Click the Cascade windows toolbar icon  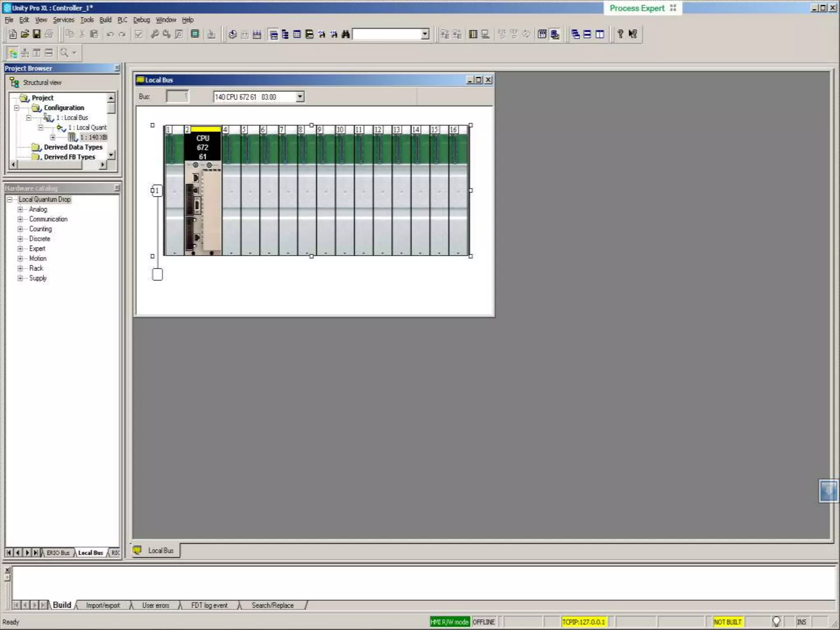[x=575, y=34]
